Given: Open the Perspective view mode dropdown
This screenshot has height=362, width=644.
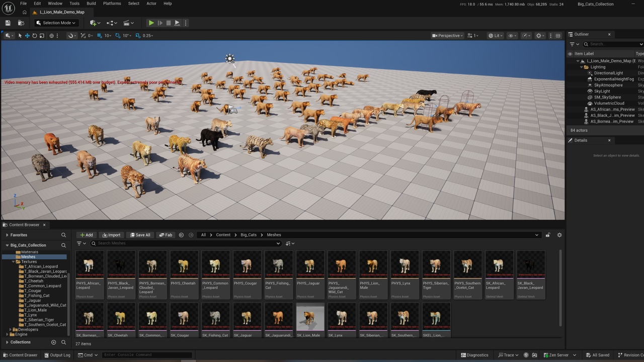Looking at the screenshot, I should pyautogui.click(x=448, y=36).
